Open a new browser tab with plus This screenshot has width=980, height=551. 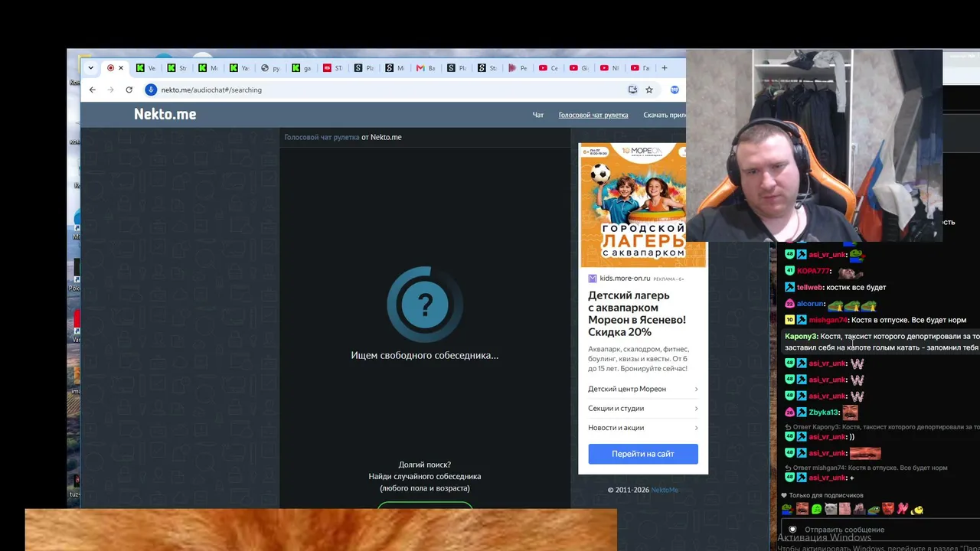[x=664, y=68]
